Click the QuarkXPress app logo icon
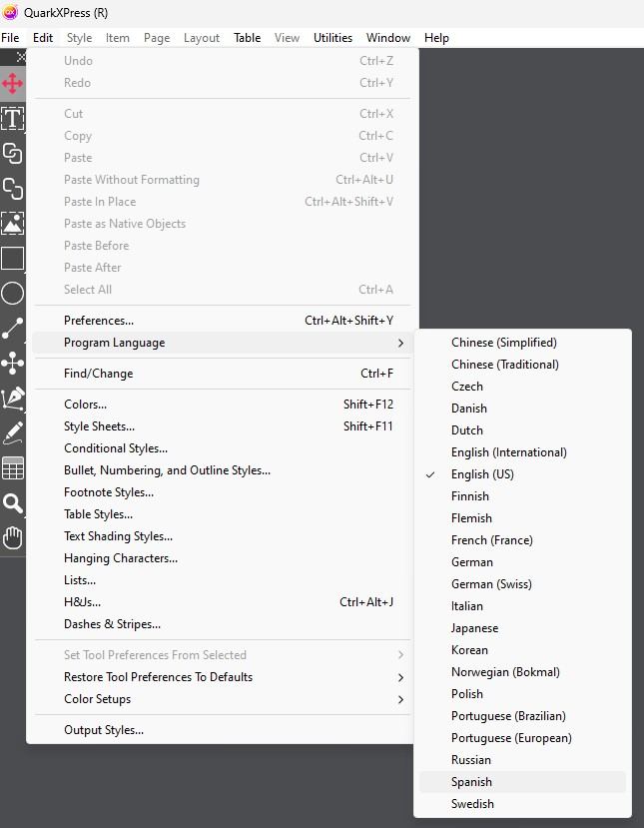 click(10, 12)
